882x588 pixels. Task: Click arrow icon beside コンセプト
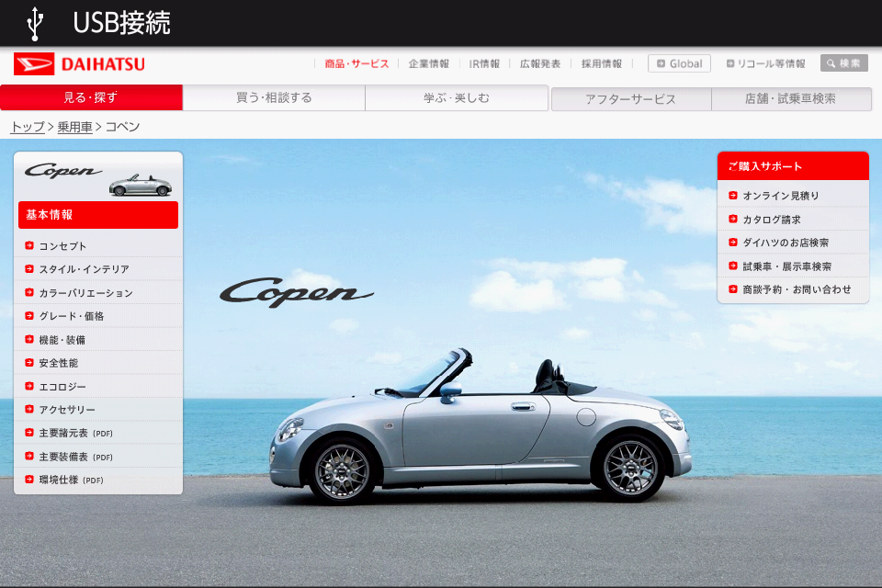(29, 245)
